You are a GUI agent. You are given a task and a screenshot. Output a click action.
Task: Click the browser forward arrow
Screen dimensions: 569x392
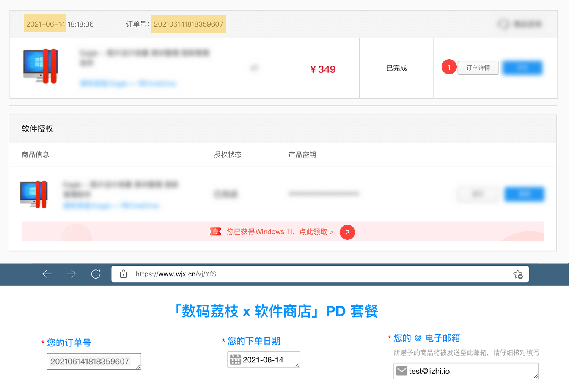click(71, 274)
